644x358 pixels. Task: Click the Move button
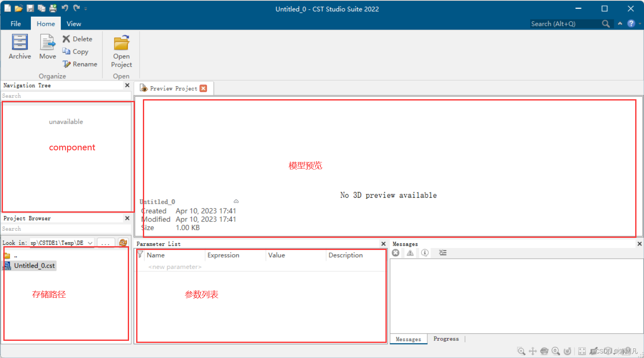(x=47, y=47)
